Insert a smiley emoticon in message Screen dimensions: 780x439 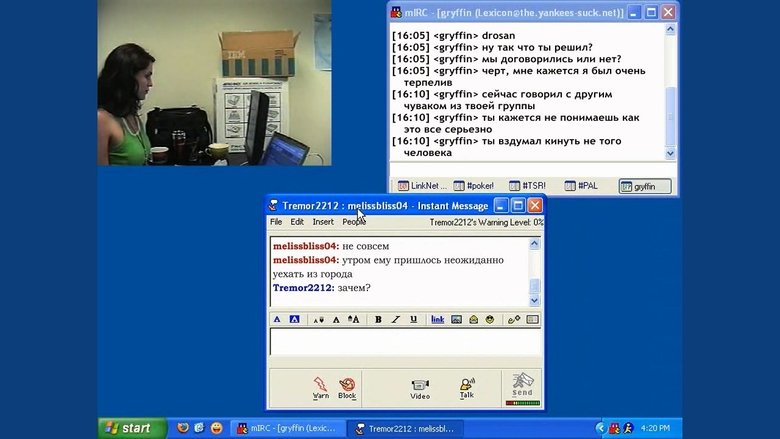[490, 319]
